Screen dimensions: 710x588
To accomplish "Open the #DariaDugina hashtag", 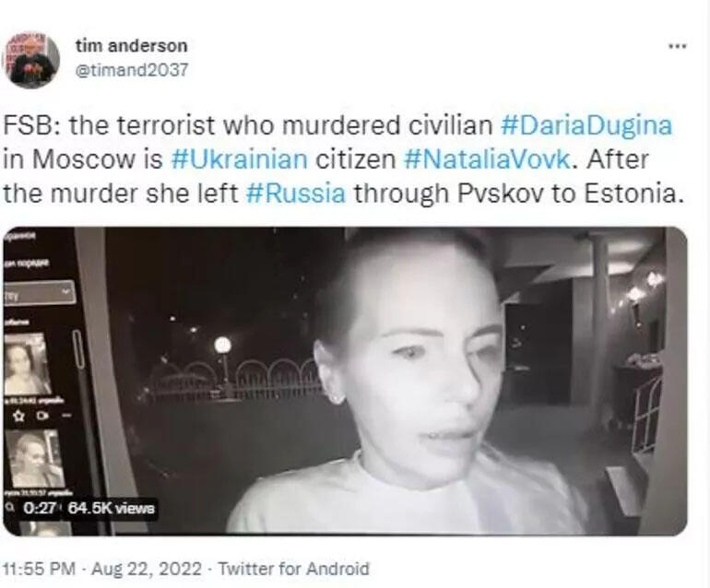I will (586, 125).
